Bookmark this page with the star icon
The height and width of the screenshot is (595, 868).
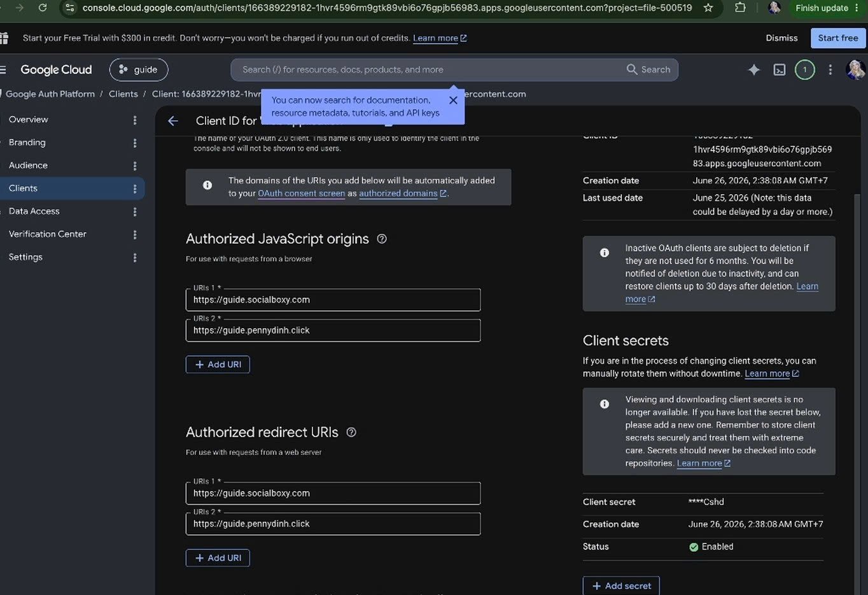click(708, 8)
